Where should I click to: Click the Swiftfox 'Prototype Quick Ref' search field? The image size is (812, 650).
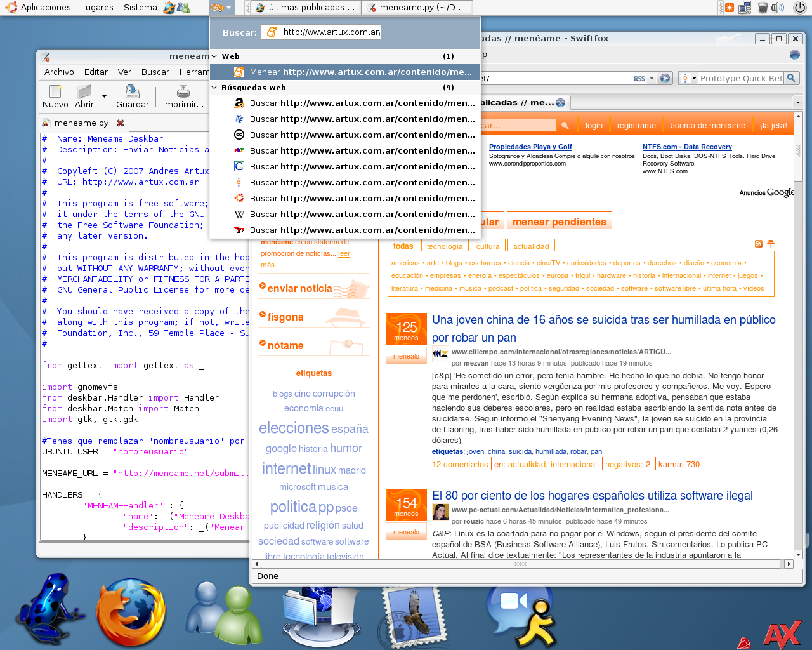click(740, 78)
